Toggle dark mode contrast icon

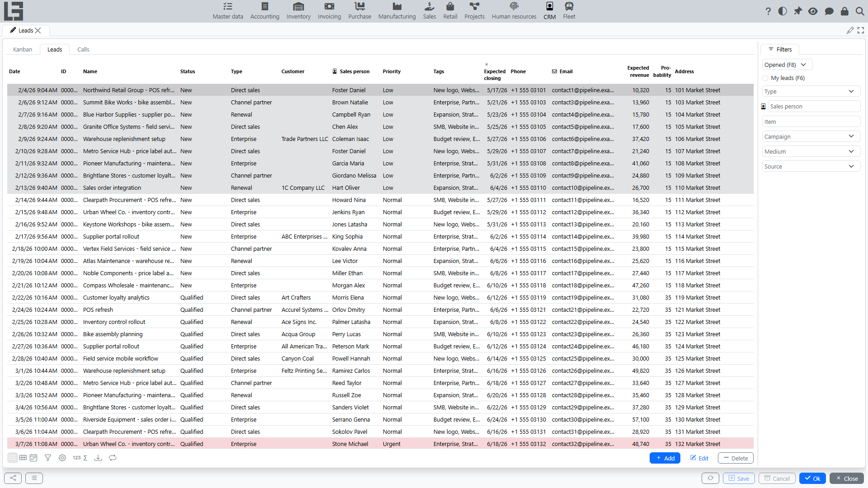783,11
